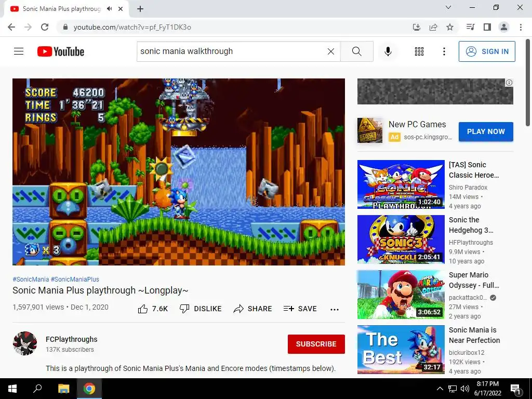Reload the page with refresh icon

[x=45, y=27]
